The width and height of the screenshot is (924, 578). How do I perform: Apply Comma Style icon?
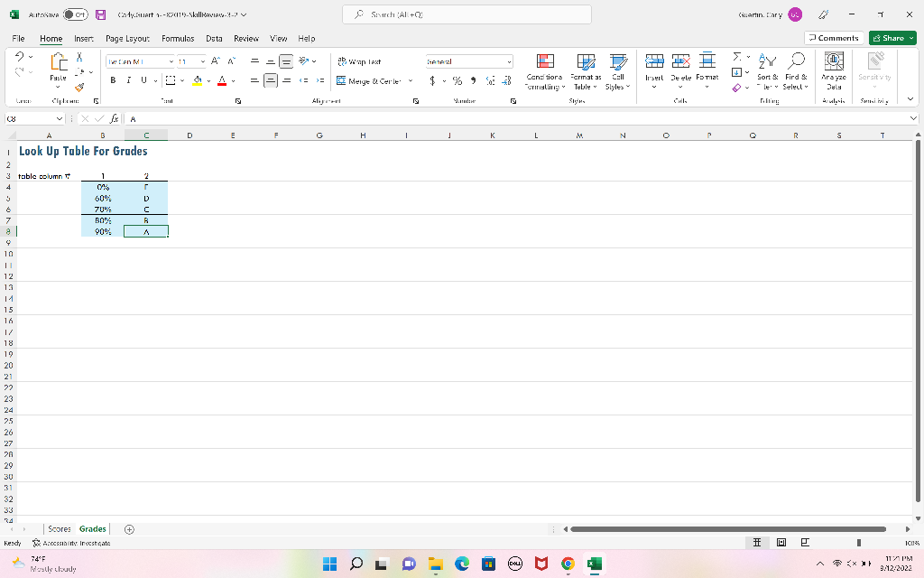point(473,80)
